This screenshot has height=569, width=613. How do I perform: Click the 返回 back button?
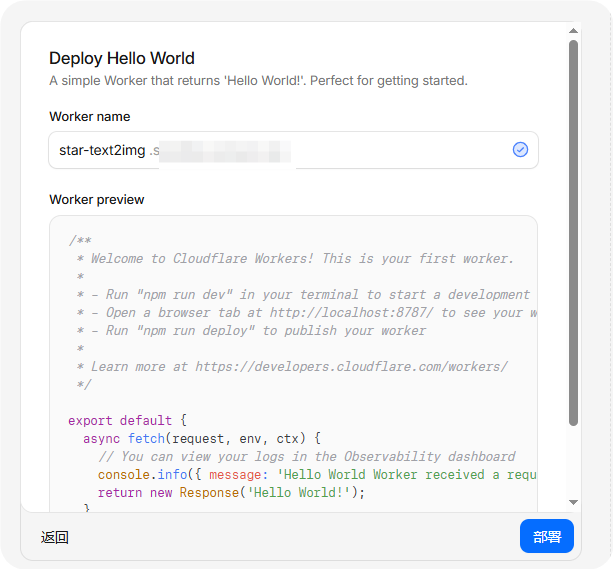click(55, 537)
